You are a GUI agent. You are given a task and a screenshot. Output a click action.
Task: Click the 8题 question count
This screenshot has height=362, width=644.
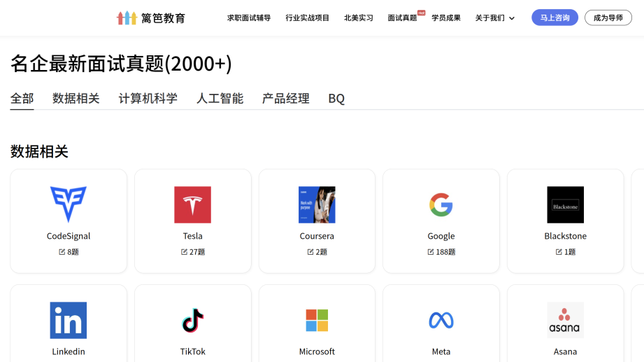pos(73,252)
